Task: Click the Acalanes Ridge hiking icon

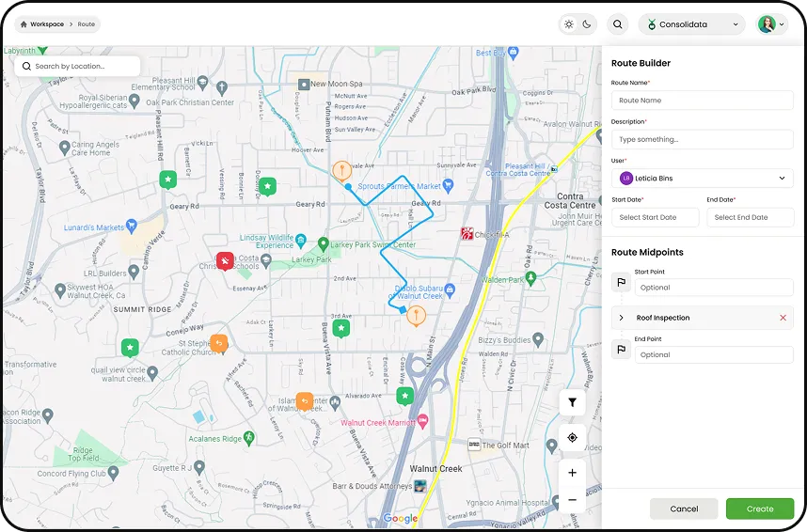Action: pyautogui.click(x=248, y=437)
